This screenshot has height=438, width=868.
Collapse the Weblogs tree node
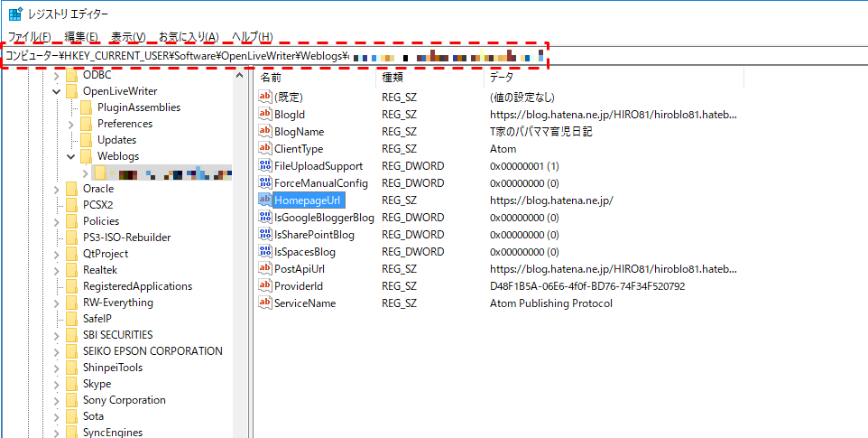point(71,156)
